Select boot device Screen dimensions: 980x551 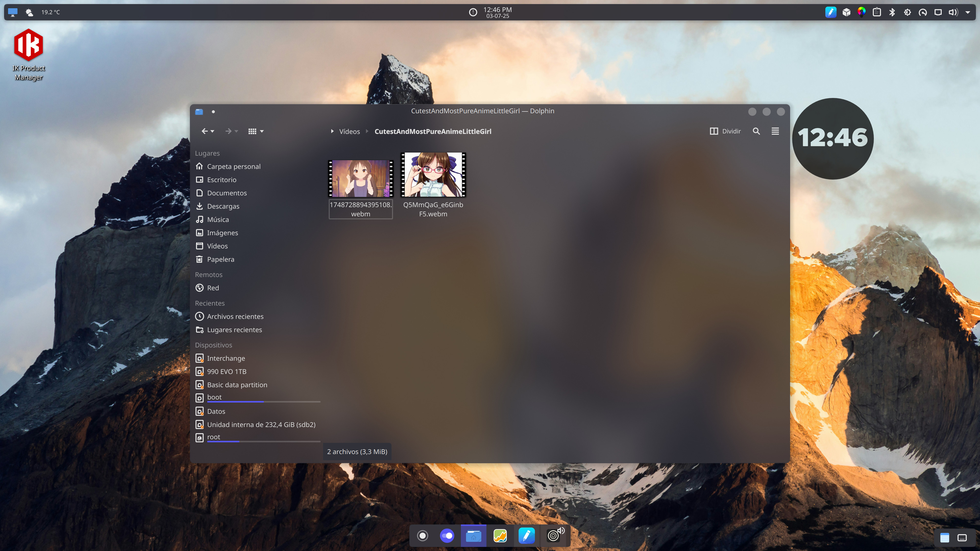[257, 398]
